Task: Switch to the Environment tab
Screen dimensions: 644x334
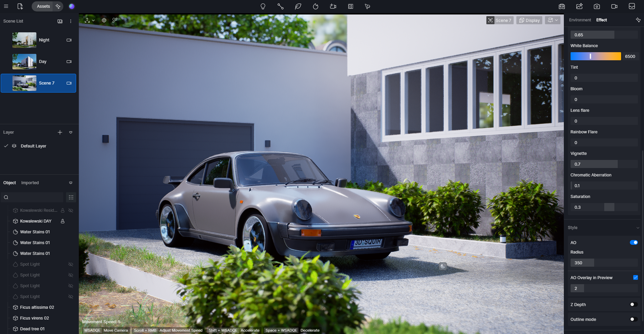Action: [x=580, y=20]
